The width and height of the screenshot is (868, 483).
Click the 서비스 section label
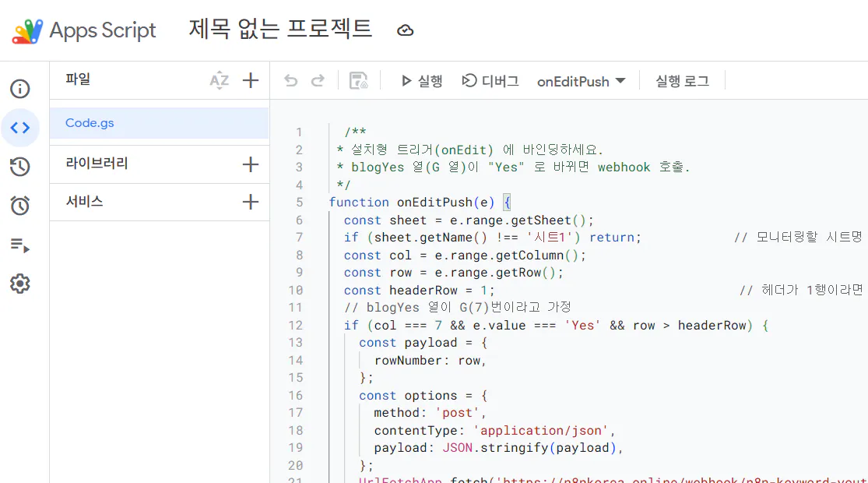(x=85, y=202)
